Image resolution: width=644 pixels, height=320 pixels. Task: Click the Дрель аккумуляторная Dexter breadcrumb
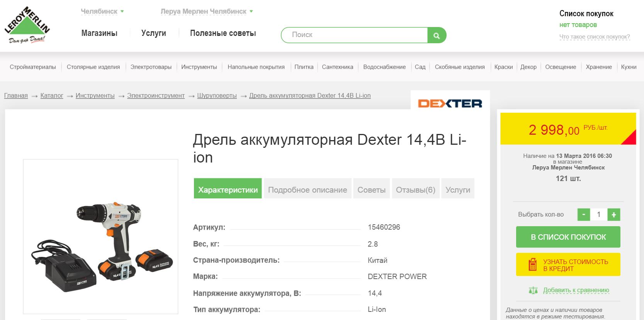click(310, 96)
